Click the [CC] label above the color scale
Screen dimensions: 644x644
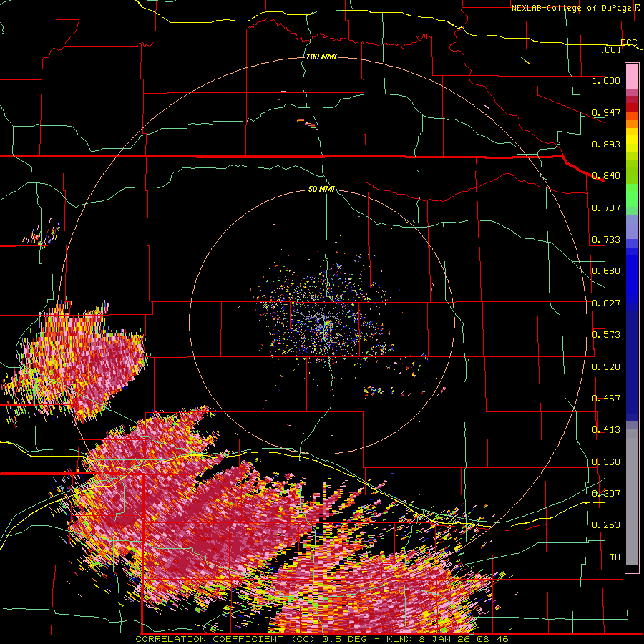coord(610,49)
